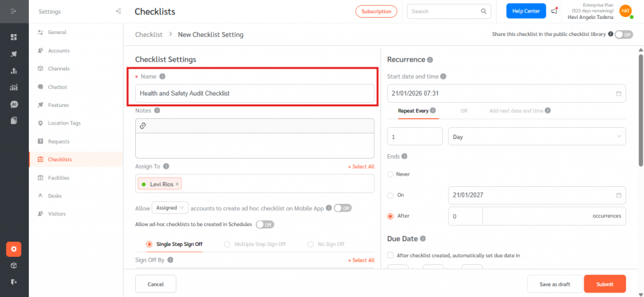This screenshot has height=297, width=644.
Task: Open calendar icon in Start date field
Action: (618, 94)
